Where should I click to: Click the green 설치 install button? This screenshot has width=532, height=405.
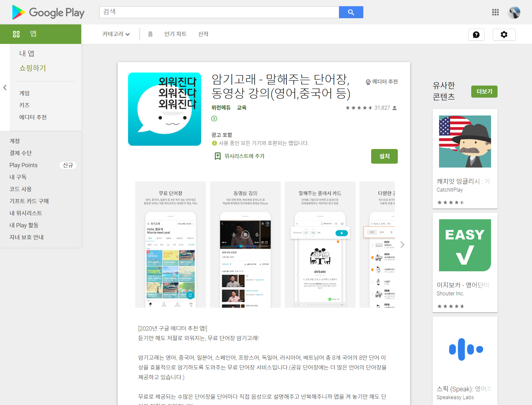click(x=384, y=156)
